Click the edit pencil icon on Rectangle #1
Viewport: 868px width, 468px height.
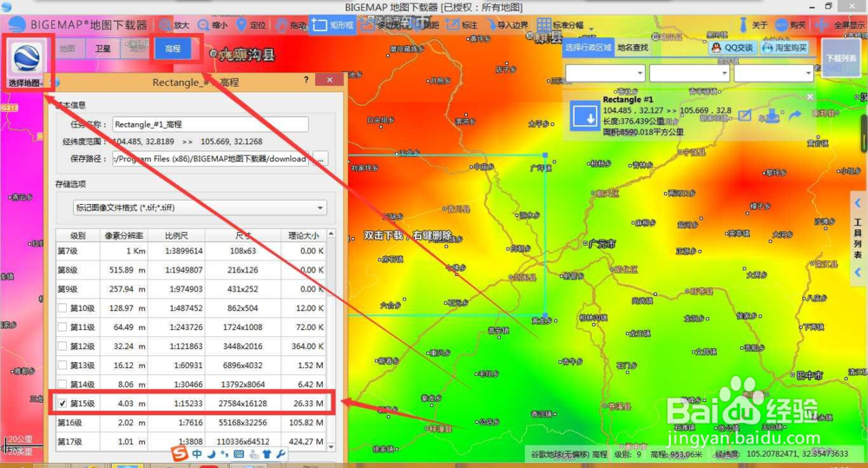click(x=745, y=115)
